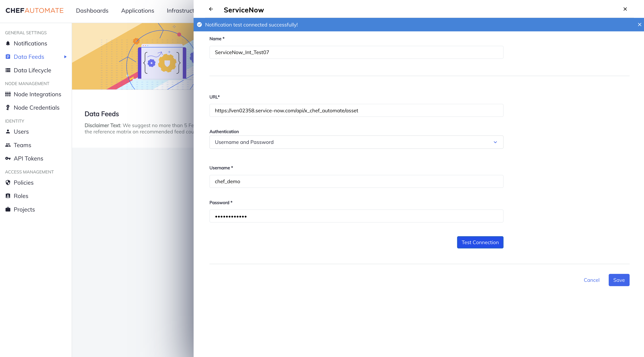Click the Notifications bell icon
This screenshot has width=644, height=357.
point(8,43)
